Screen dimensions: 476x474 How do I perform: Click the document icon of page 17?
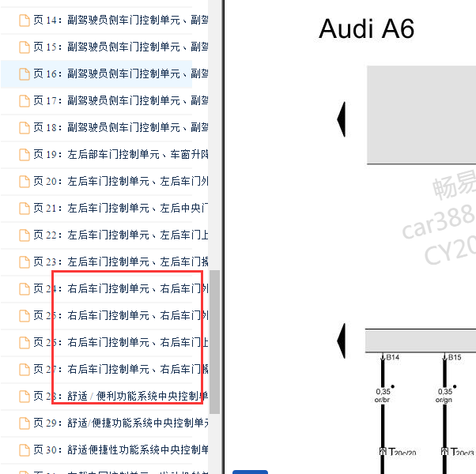pyautogui.click(x=25, y=101)
